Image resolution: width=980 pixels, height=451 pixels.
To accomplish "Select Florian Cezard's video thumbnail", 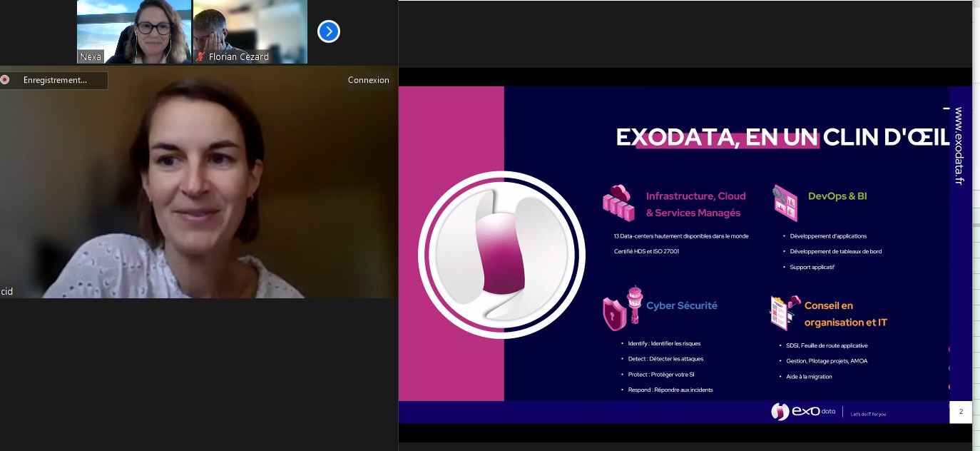I will pos(250,31).
